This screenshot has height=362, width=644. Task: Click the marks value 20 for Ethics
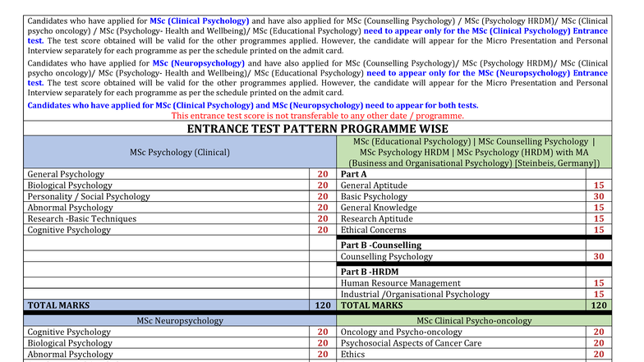599,355
